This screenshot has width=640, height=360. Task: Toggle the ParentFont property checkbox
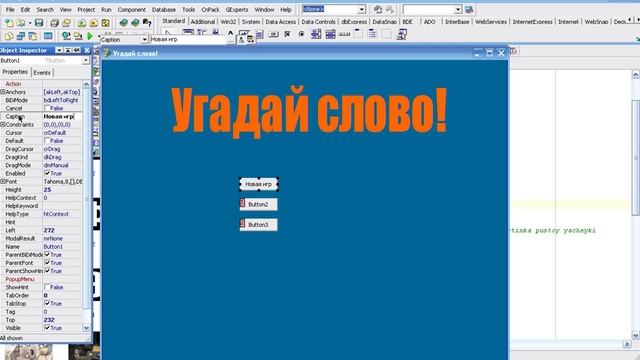tap(47, 263)
